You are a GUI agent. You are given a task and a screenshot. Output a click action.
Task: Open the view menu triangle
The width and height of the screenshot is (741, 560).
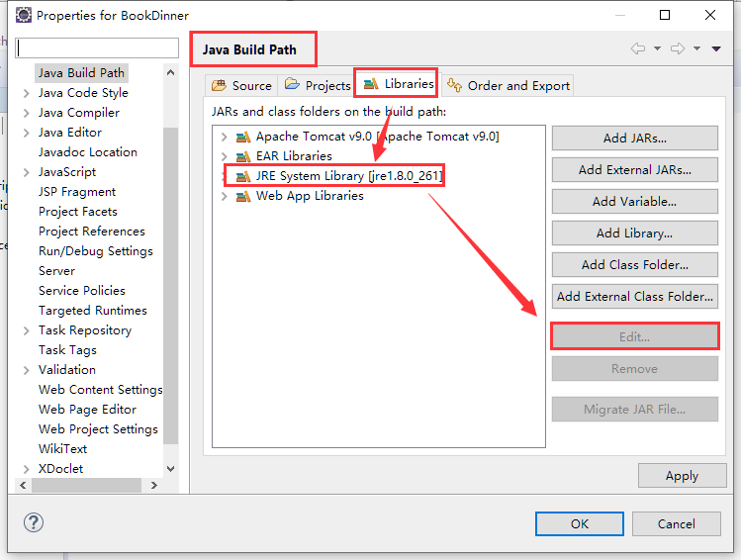716,48
